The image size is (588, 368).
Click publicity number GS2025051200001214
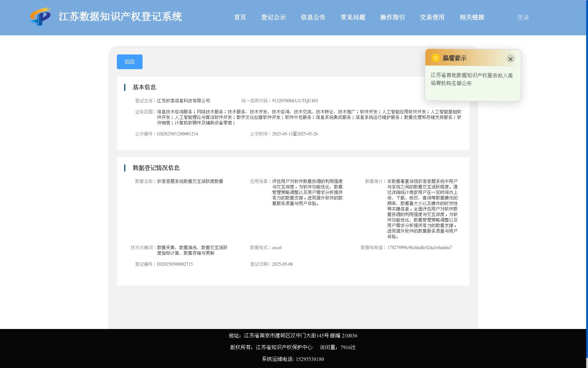178,134
